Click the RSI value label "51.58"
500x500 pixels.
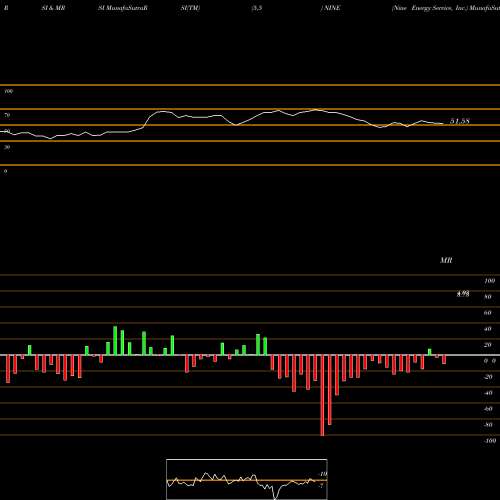click(x=460, y=121)
